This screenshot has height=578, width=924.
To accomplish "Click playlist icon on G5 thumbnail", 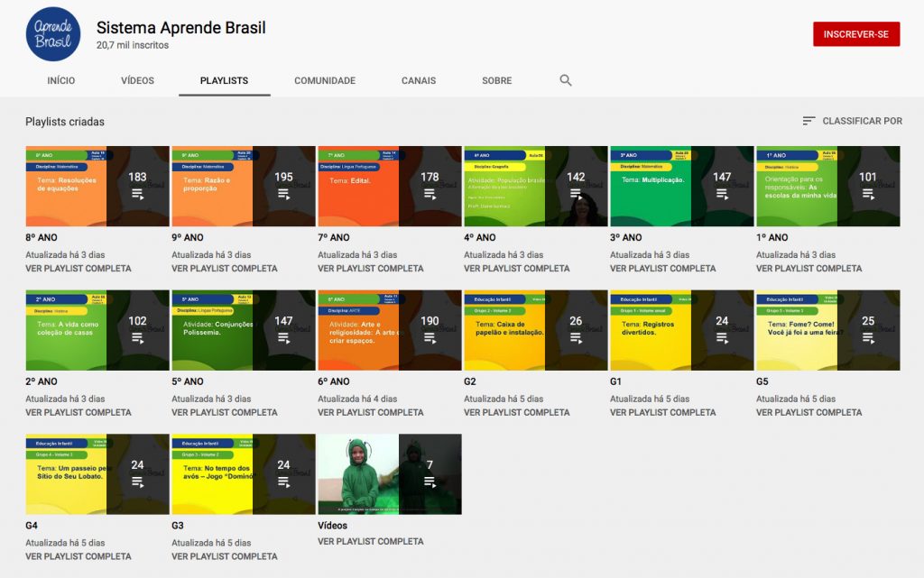I will click(868, 338).
